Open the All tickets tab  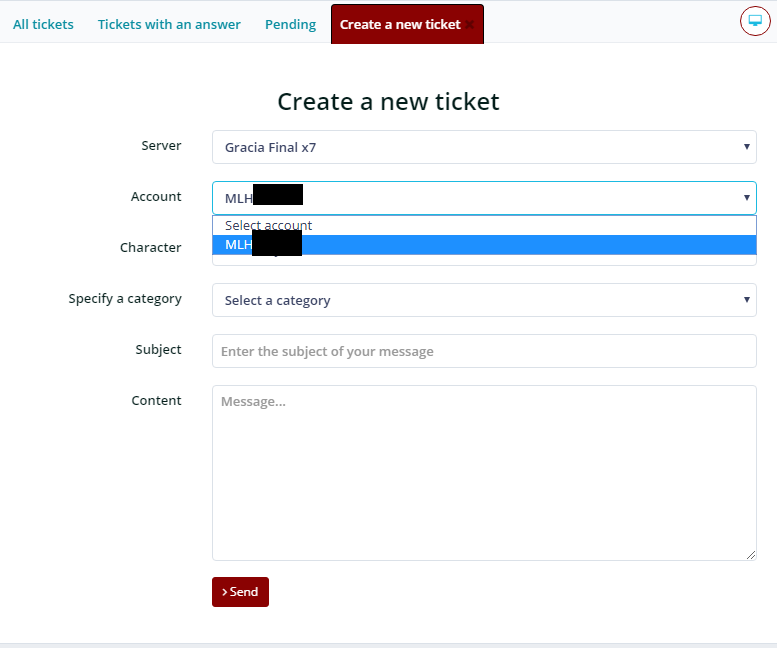pos(43,24)
